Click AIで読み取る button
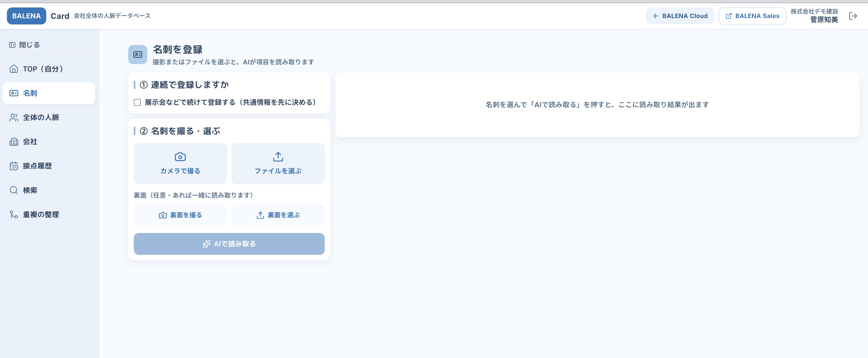 pos(229,244)
